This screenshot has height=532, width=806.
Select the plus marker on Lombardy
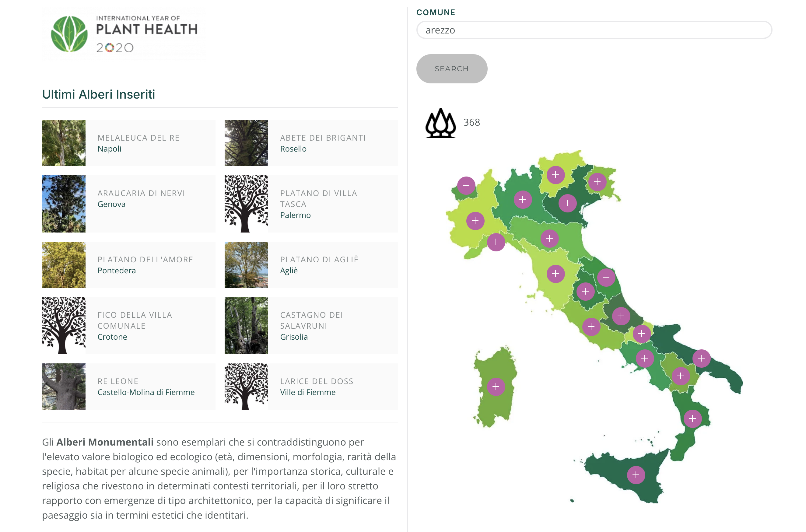coord(523,200)
